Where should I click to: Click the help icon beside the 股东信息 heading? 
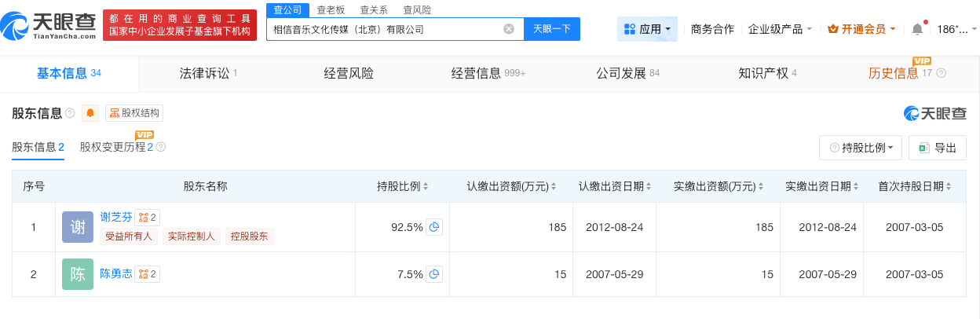click(70, 113)
